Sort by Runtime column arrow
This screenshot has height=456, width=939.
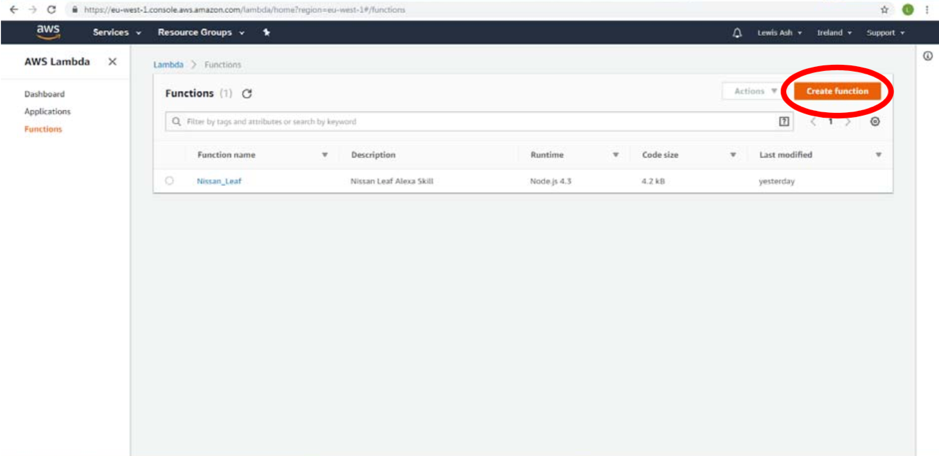point(616,155)
